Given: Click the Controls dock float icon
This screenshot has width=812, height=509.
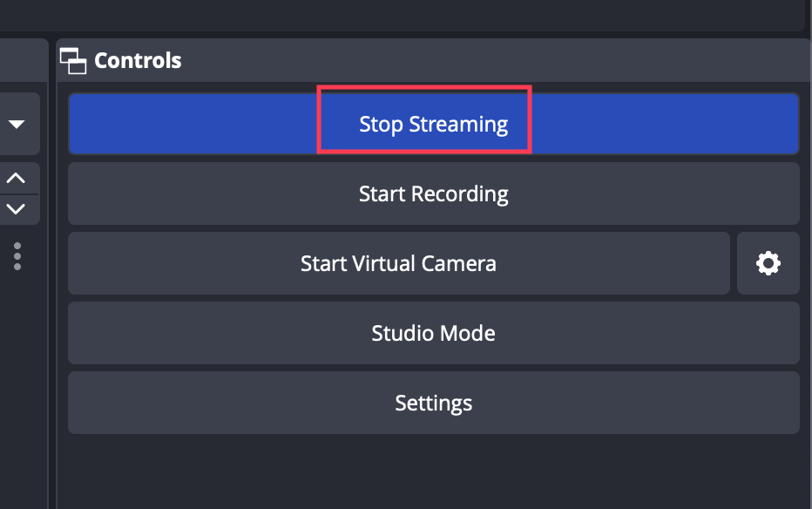Looking at the screenshot, I should pyautogui.click(x=73, y=61).
